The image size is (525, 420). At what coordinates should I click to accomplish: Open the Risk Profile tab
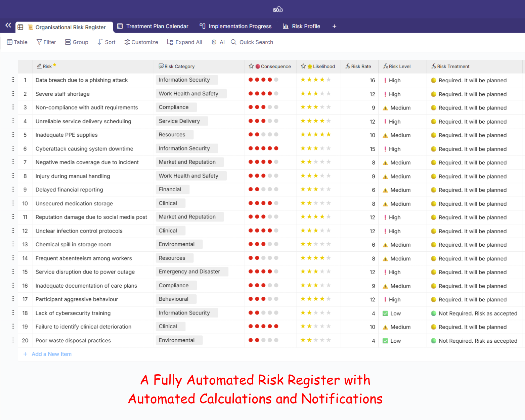301,26
